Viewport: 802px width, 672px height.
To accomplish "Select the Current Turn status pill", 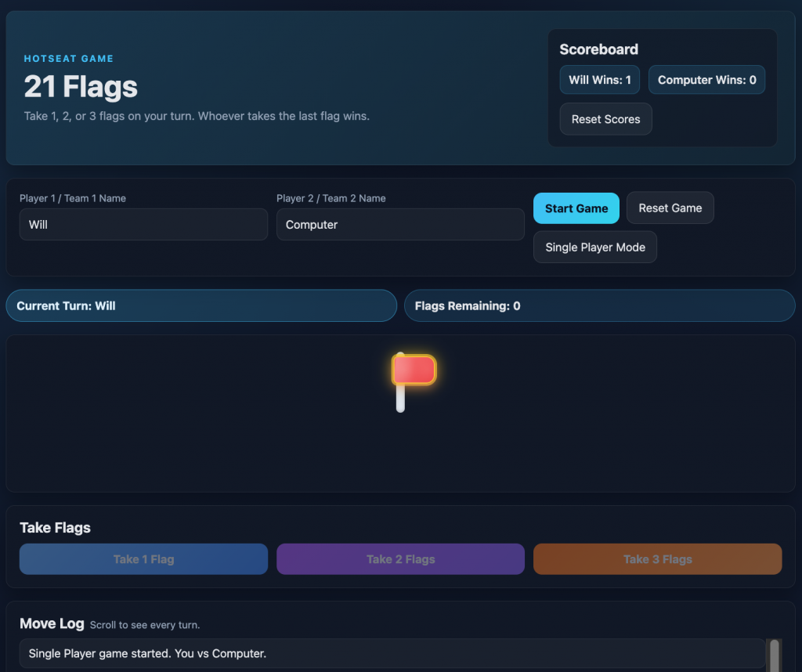I will 201,306.
